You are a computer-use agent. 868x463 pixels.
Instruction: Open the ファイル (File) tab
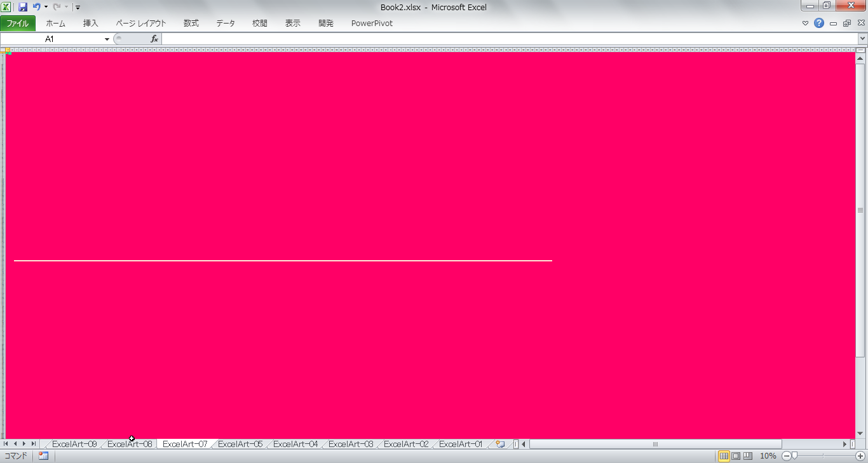[18, 24]
